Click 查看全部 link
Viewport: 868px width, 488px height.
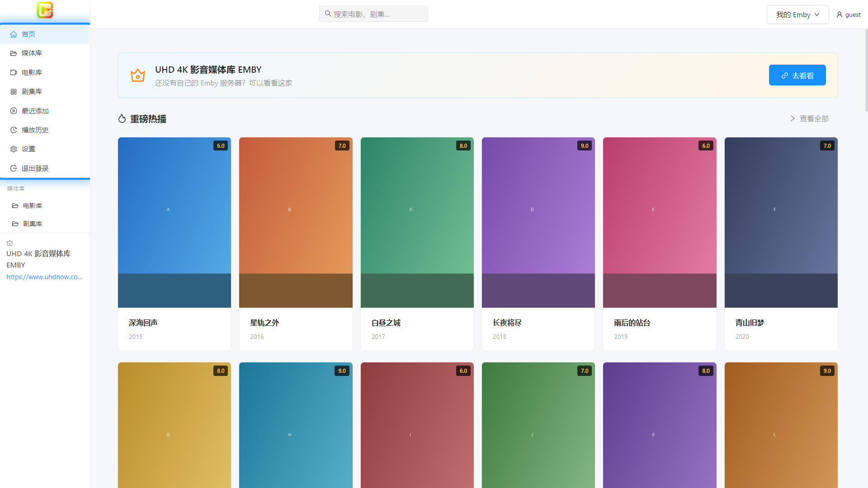coord(814,118)
